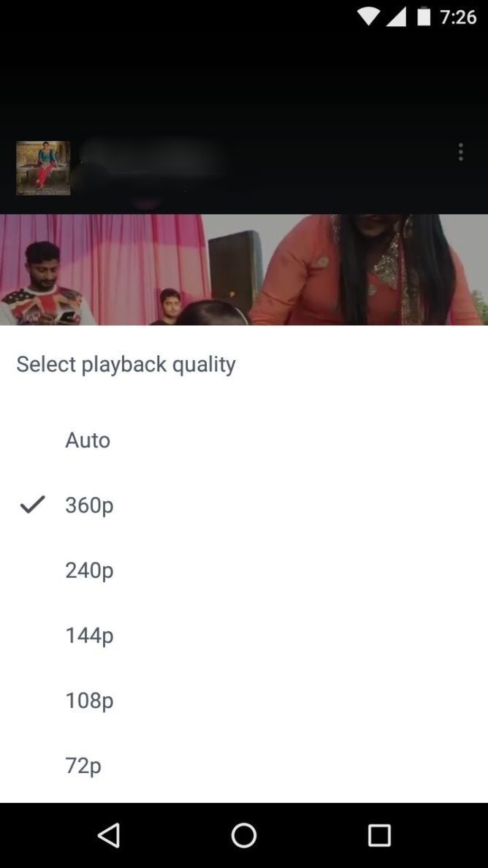This screenshot has width=488, height=868.
Task: Choose 144p quality option
Action: pos(244,636)
